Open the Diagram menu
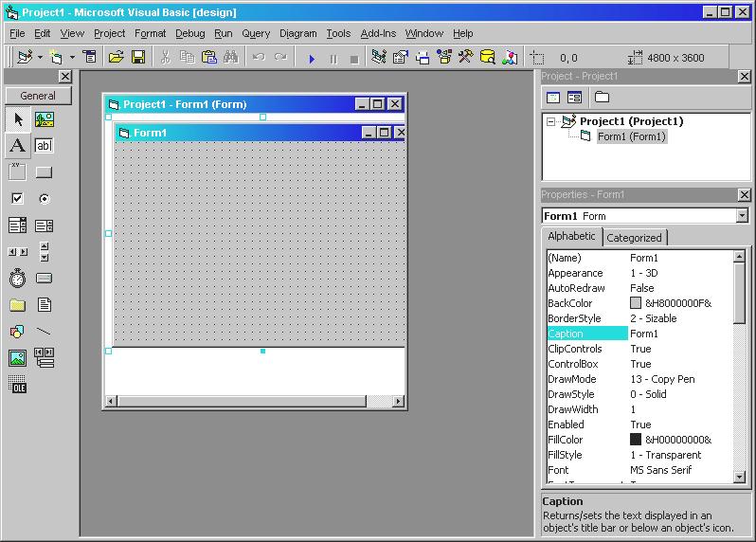The width and height of the screenshot is (756, 542). coord(298,33)
